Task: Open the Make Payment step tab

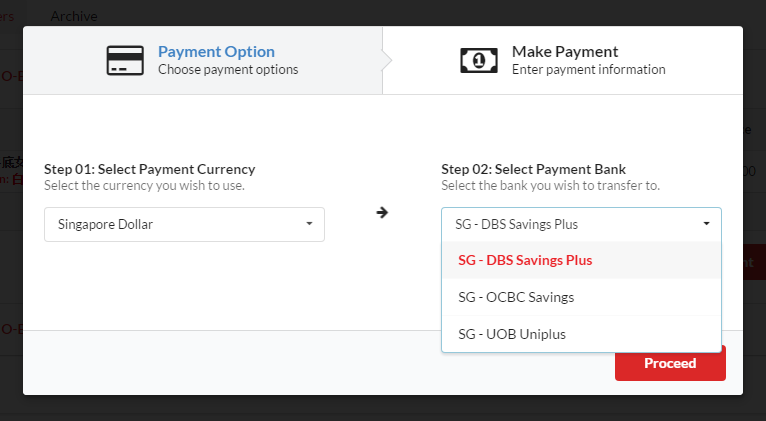Action: point(563,61)
